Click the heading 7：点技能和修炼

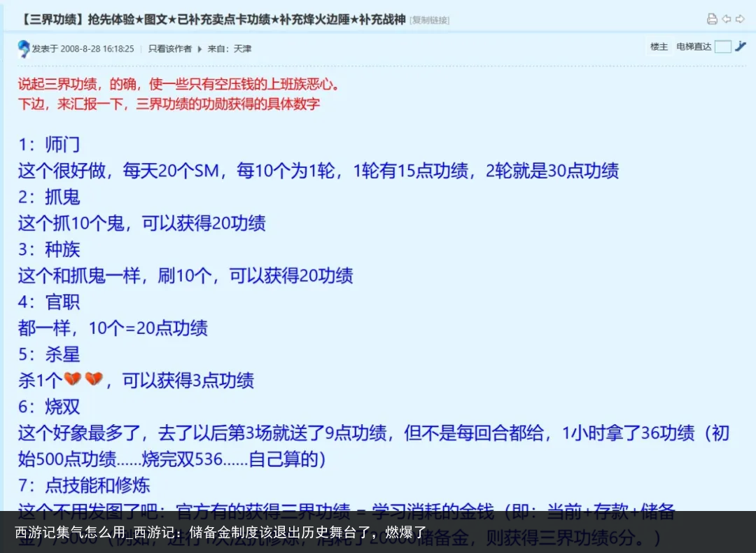pos(84,485)
